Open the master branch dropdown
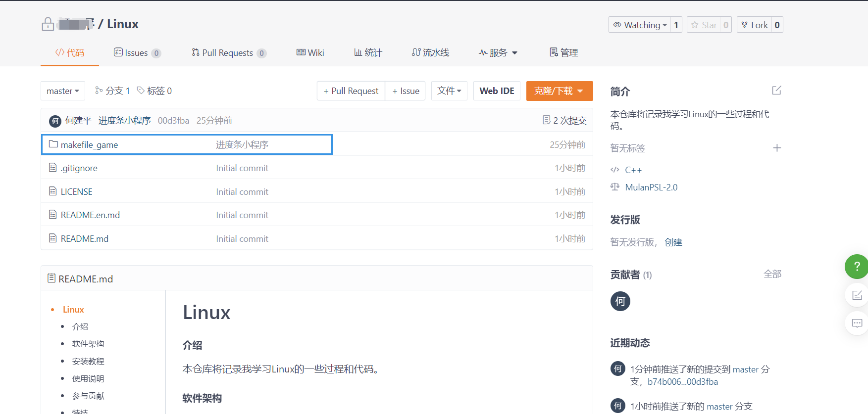 click(63, 91)
